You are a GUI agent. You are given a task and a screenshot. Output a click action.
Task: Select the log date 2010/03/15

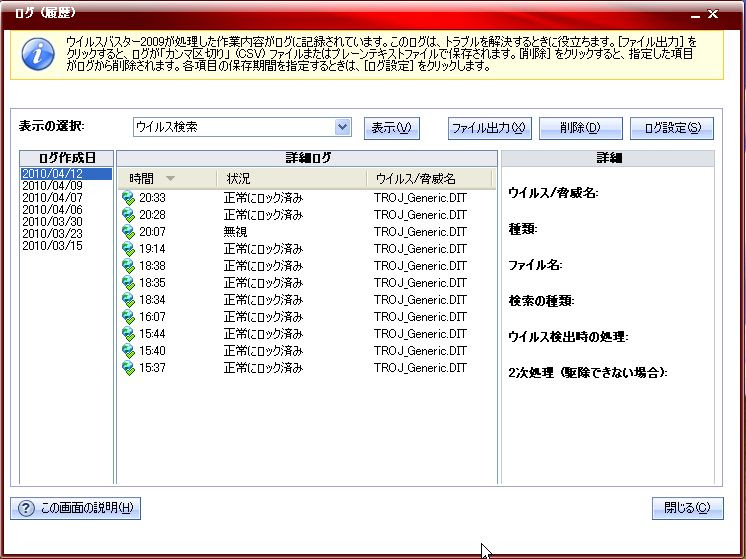[x=52, y=245]
